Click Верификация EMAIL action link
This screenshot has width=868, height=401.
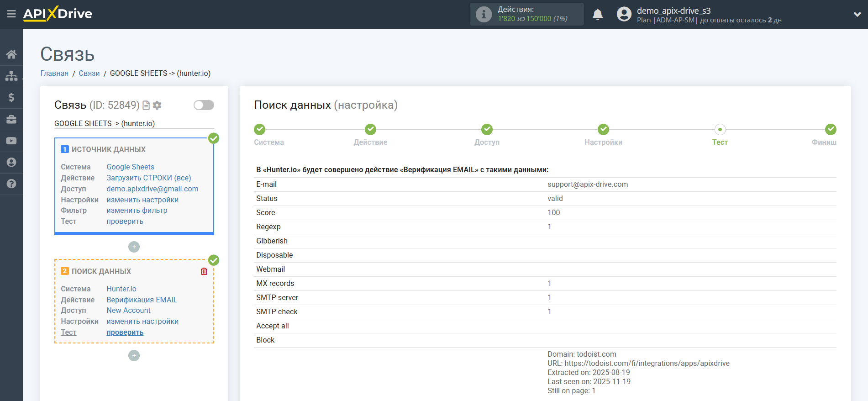(x=142, y=300)
